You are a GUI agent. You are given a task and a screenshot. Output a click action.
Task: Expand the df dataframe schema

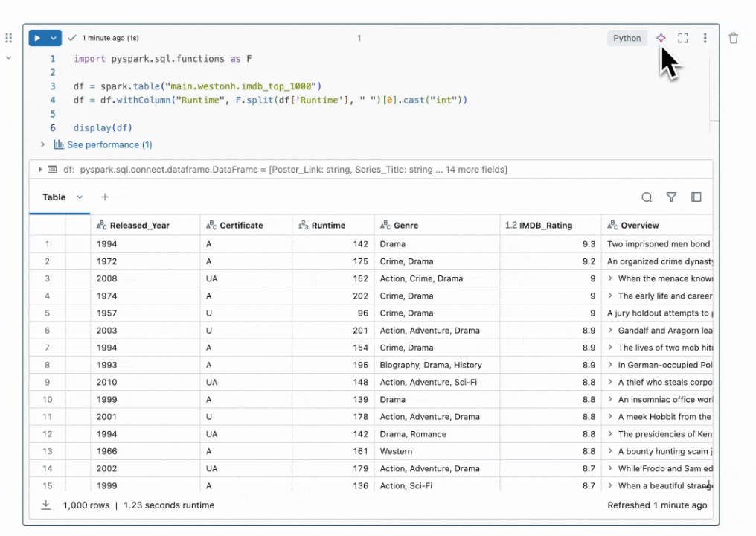click(x=40, y=170)
